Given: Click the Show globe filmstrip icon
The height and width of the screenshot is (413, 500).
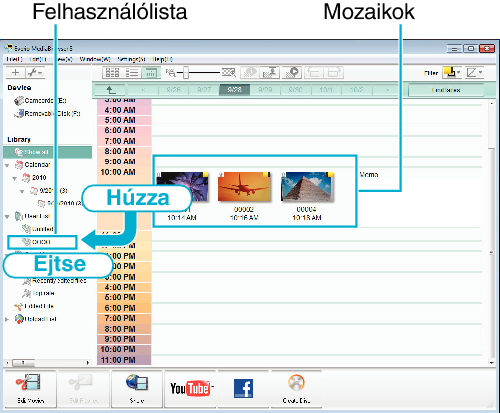Looking at the screenshot, I should (137, 383).
